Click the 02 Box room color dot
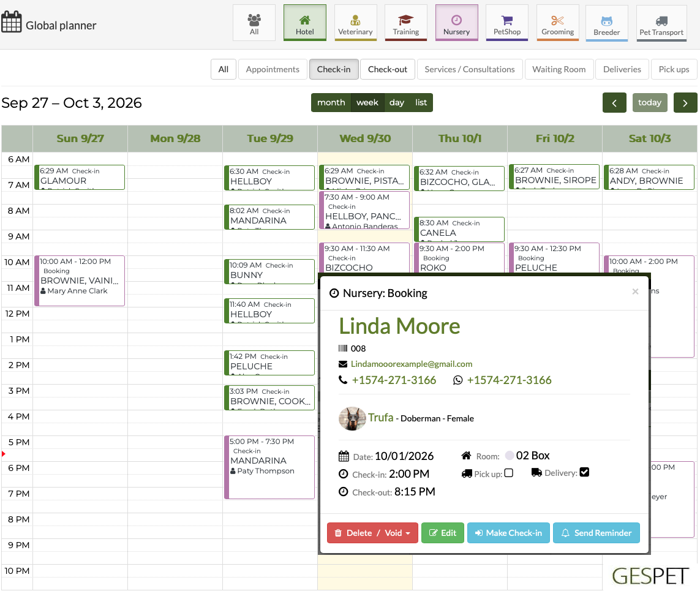The width and height of the screenshot is (700, 599). point(510,455)
